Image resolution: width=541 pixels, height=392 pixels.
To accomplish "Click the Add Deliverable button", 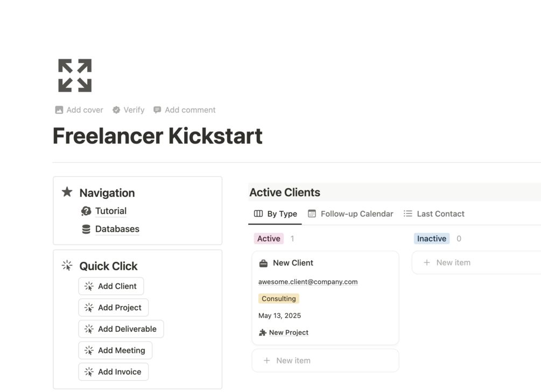I will tap(121, 329).
